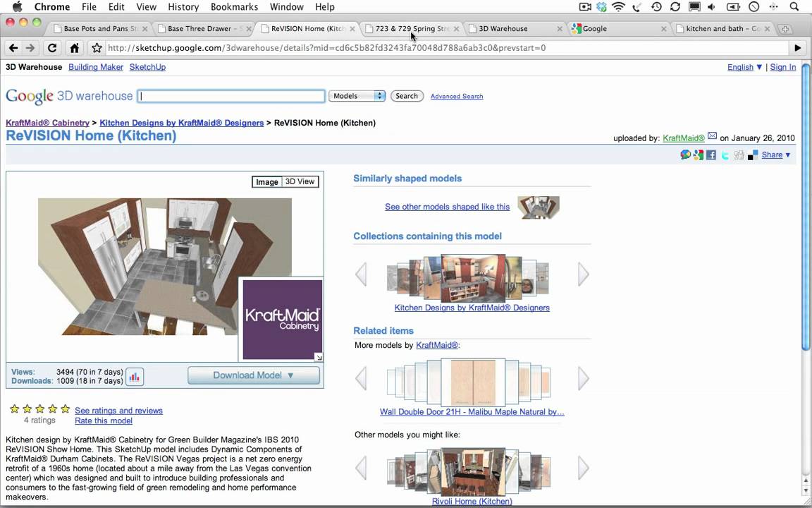Open Spotlight search in the menu bar
Viewport: 812px width, 508px height.
click(794, 7)
